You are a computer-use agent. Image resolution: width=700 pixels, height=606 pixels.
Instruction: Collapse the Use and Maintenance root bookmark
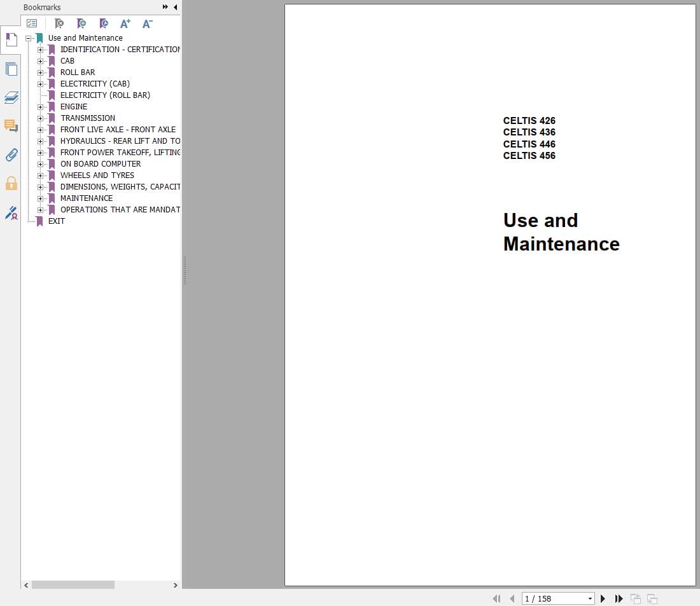pyautogui.click(x=28, y=38)
